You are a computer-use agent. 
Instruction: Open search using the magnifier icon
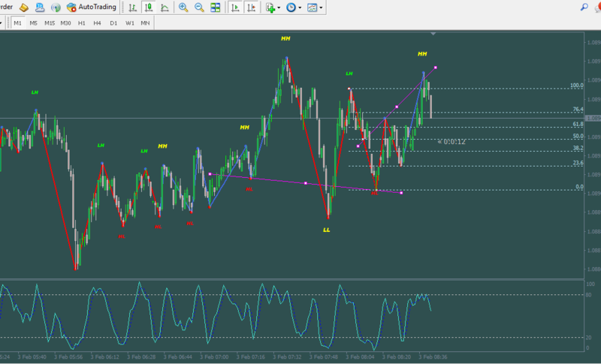pos(584,7)
